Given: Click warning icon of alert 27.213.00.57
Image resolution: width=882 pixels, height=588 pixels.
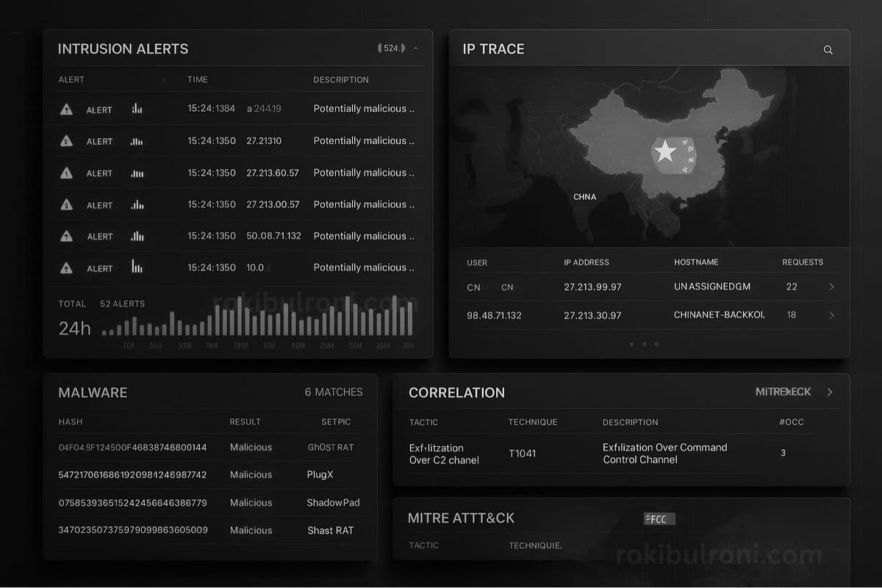Looking at the screenshot, I should click(66, 205).
